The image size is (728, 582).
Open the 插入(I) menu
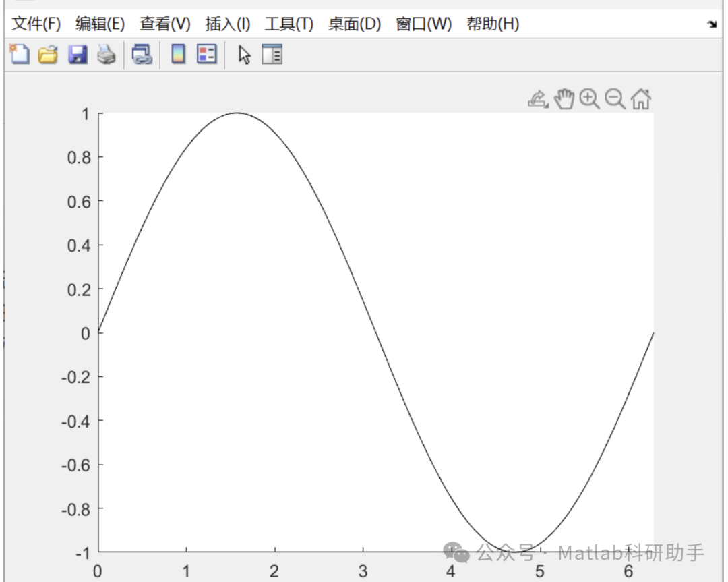coord(228,24)
